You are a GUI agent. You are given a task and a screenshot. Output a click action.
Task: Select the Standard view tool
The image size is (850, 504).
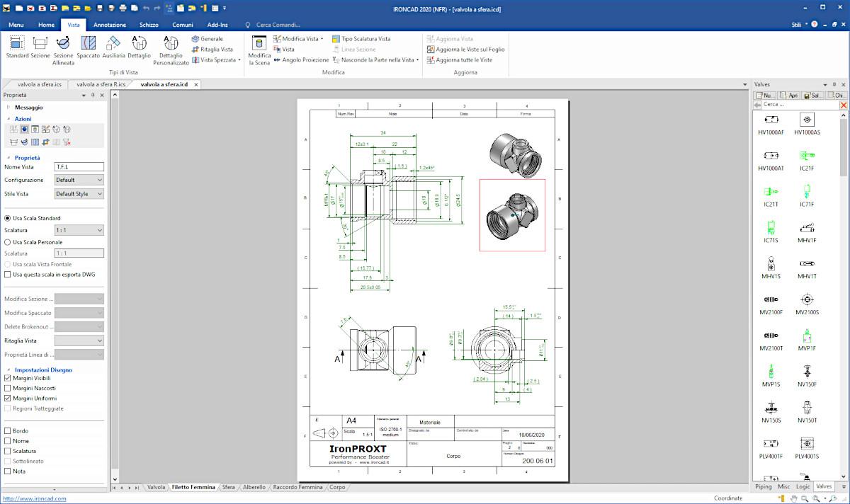pyautogui.click(x=17, y=47)
